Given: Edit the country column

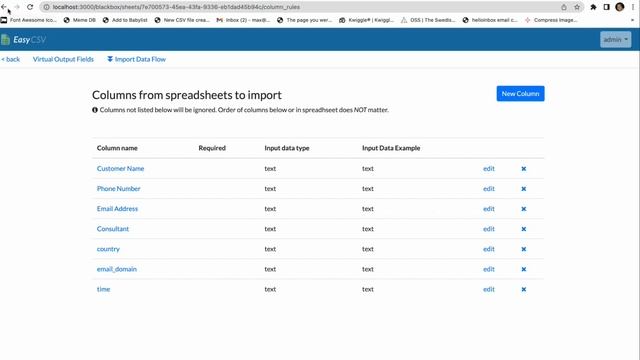Looking at the screenshot, I should (489, 249).
